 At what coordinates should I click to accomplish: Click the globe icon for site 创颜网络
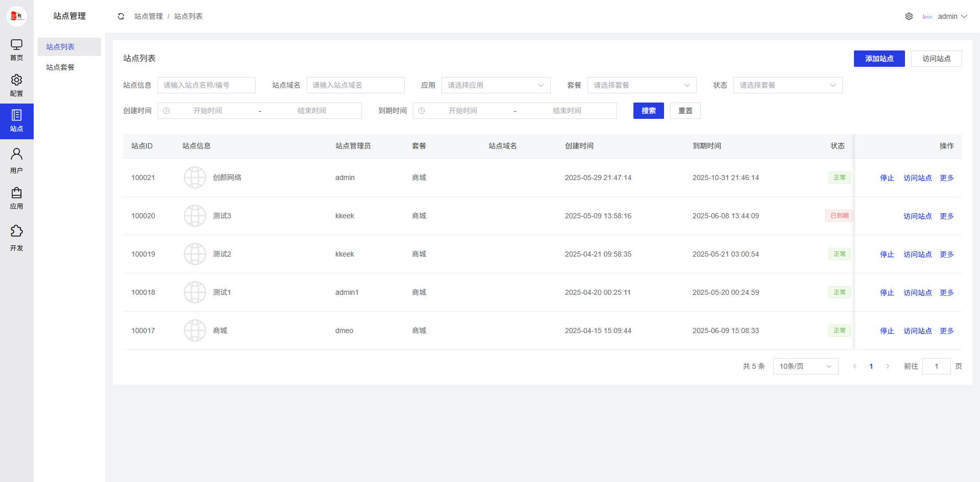(x=194, y=177)
